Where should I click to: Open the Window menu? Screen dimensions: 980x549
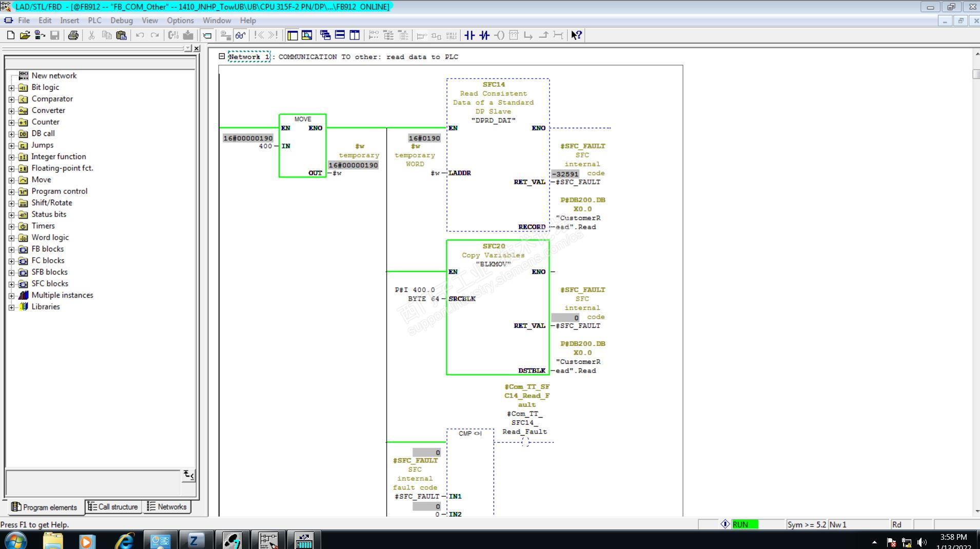pos(217,21)
